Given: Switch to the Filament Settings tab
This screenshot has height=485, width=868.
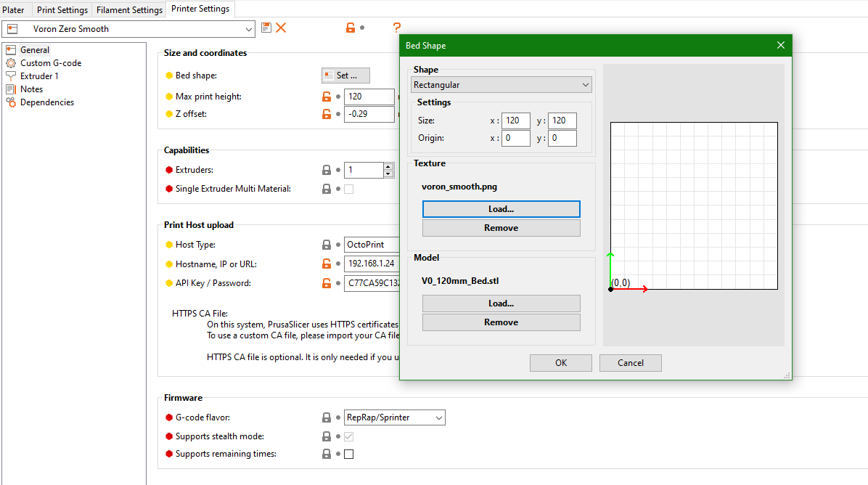Looking at the screenshot, I should pyautogui.click(x=129, y=10).
